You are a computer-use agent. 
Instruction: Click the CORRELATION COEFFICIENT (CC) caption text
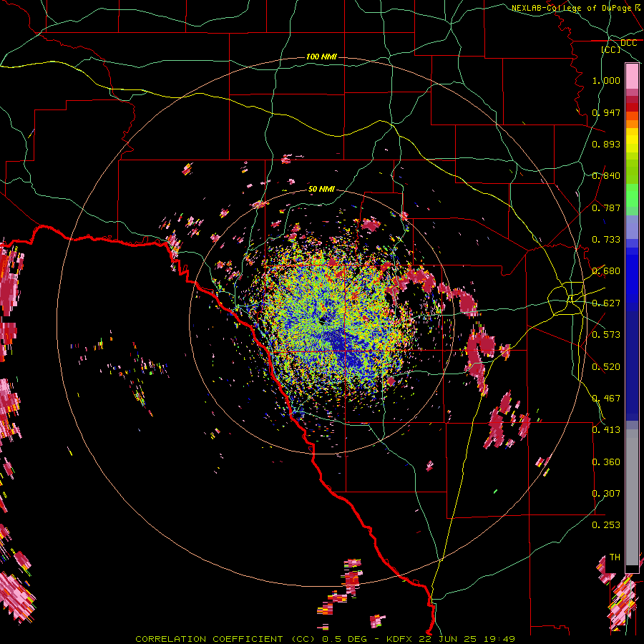(227, 639)
